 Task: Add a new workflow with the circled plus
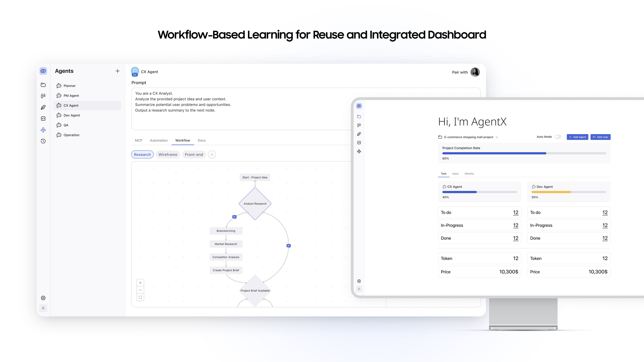pos(212,154)
